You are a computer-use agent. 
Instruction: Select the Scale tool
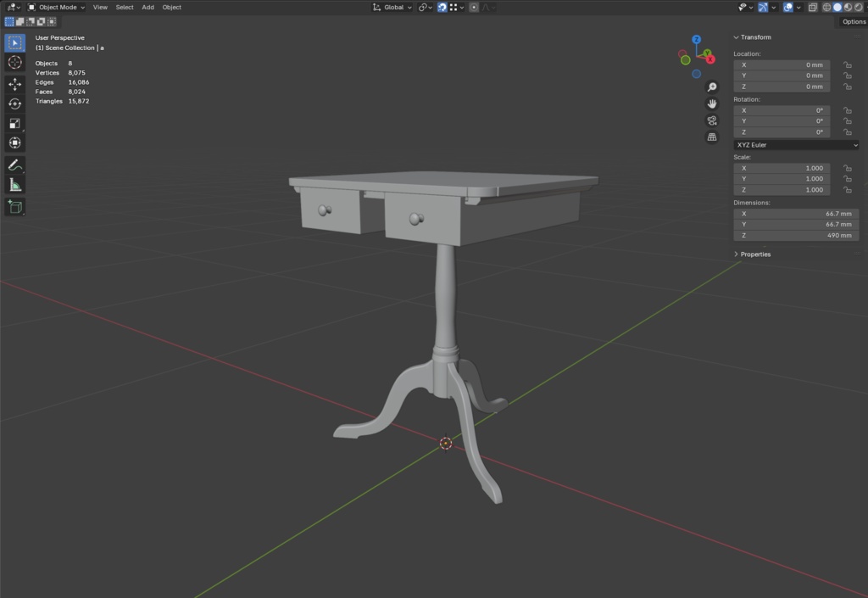pyautogui.click(x=15, y=124)
